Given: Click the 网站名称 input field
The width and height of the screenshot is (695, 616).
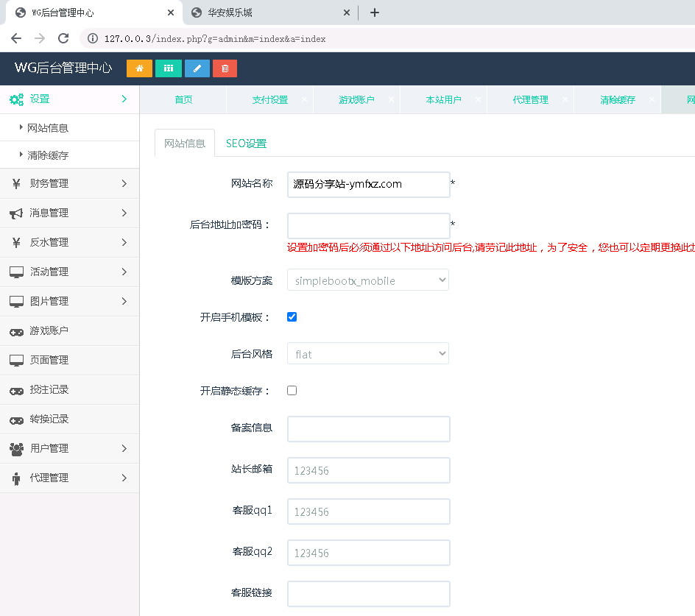Looking at the screenshot, I should click(x=368, y=184).
